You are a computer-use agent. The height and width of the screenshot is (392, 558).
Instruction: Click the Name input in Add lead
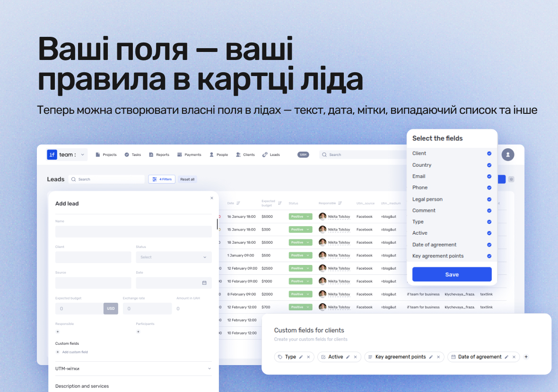click(133, 231)
